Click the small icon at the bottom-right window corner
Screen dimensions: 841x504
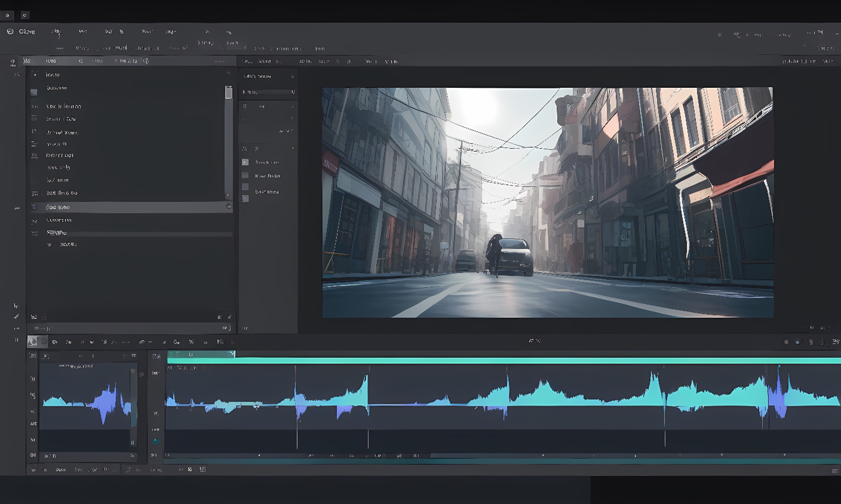click(x=835, y=471)
